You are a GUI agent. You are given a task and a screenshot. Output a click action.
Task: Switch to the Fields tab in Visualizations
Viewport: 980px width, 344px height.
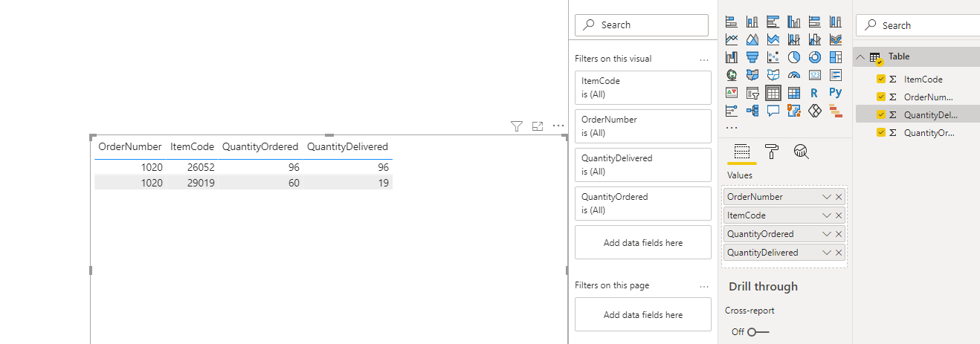click(x=741, y=152)
